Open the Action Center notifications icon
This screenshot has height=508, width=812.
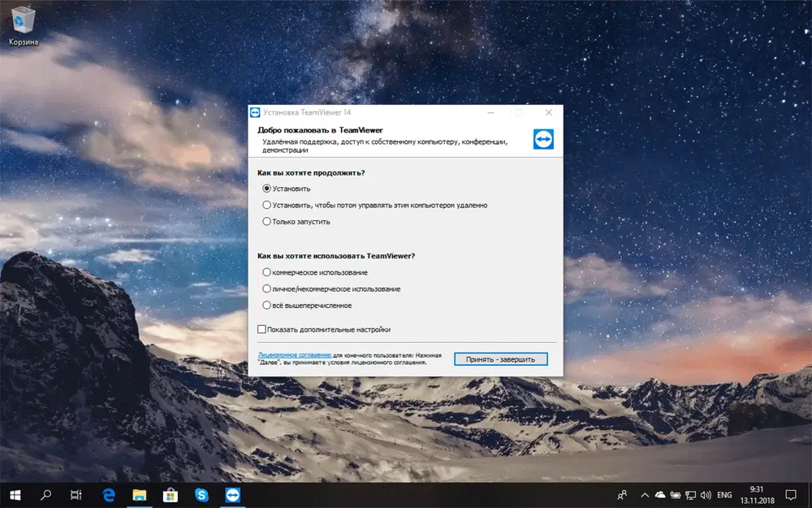791,495
